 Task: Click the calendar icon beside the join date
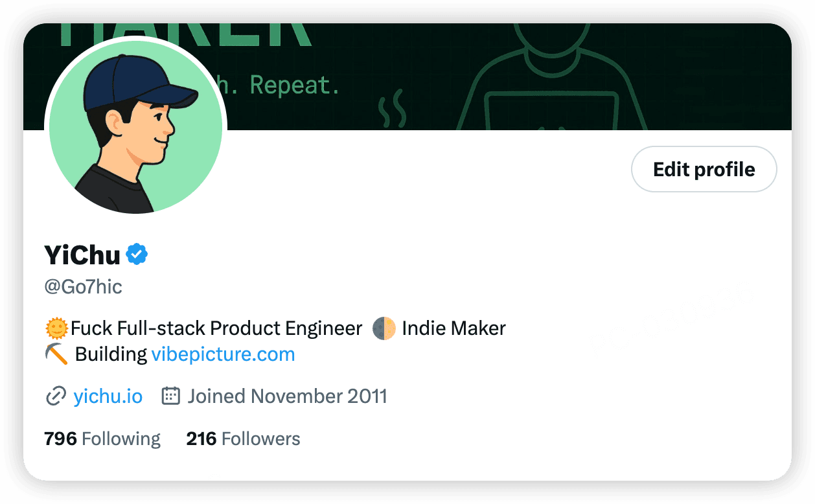point(170,396)
